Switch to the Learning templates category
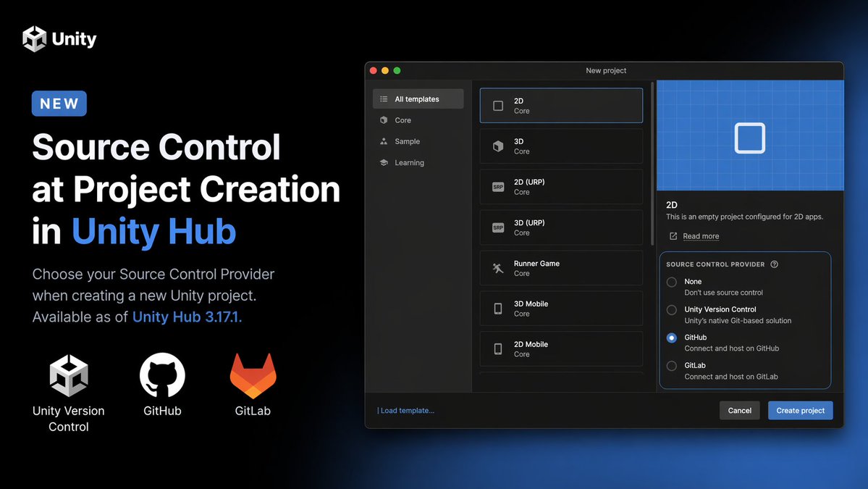This screenshot has width=868, height=489. coord(418,162)
